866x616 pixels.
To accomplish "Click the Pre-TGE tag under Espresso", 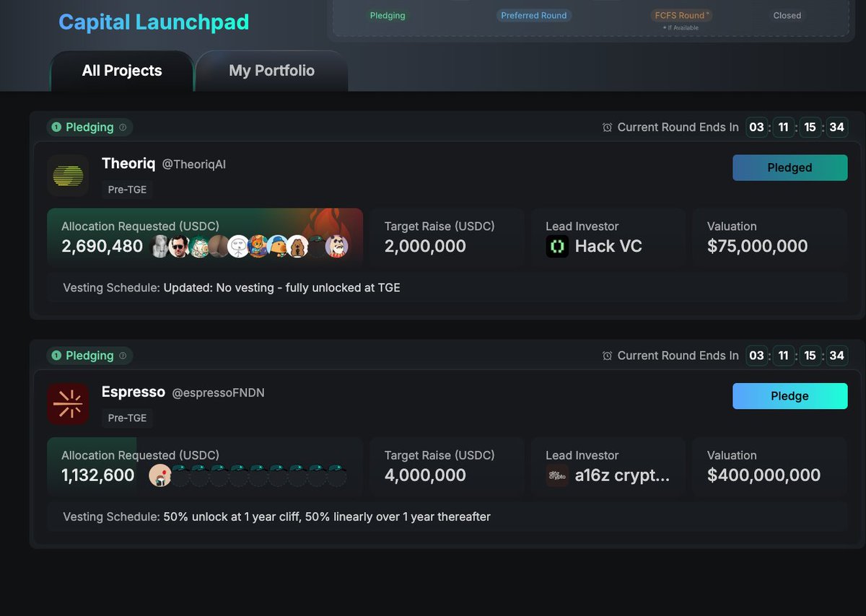I will tap(127, 418).
